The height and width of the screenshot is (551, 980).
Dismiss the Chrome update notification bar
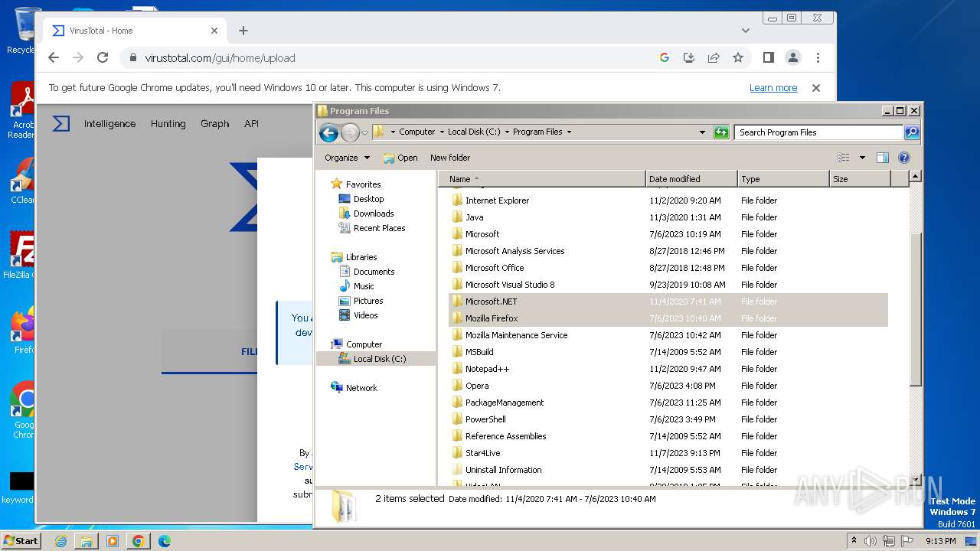(x=816, y=88)
